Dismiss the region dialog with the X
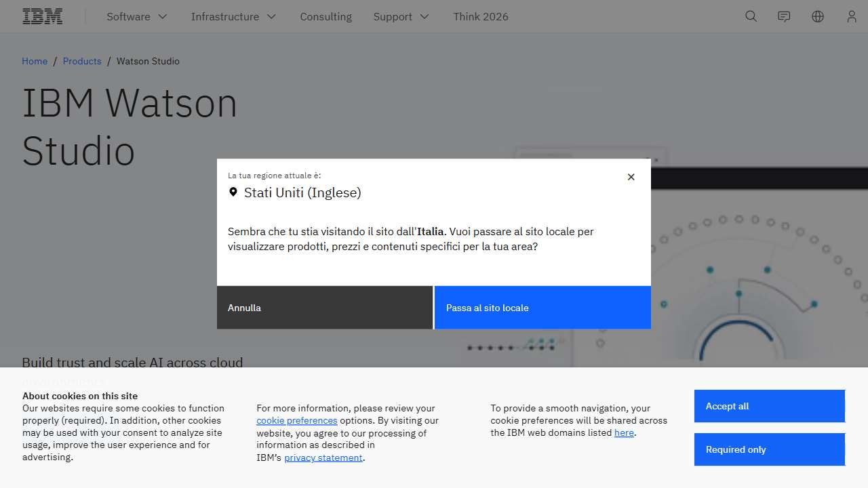The height and width of the screenshot is (488, 868). pos(631,177)
